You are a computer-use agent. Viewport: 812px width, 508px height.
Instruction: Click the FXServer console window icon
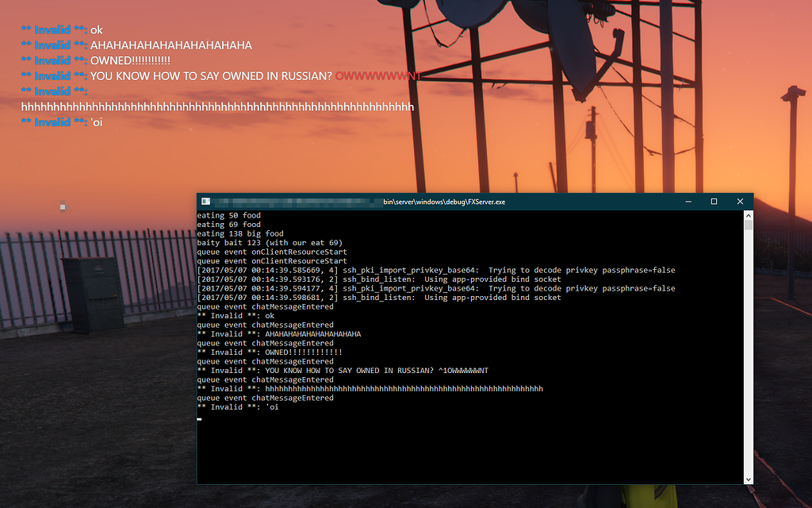click(205, 202)
